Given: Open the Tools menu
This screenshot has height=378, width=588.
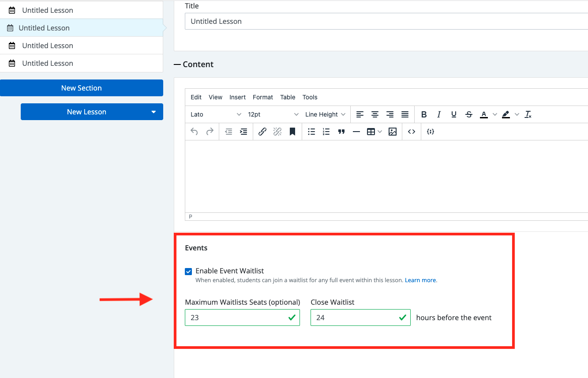Looking at the screenshot, I should [310, 97].
